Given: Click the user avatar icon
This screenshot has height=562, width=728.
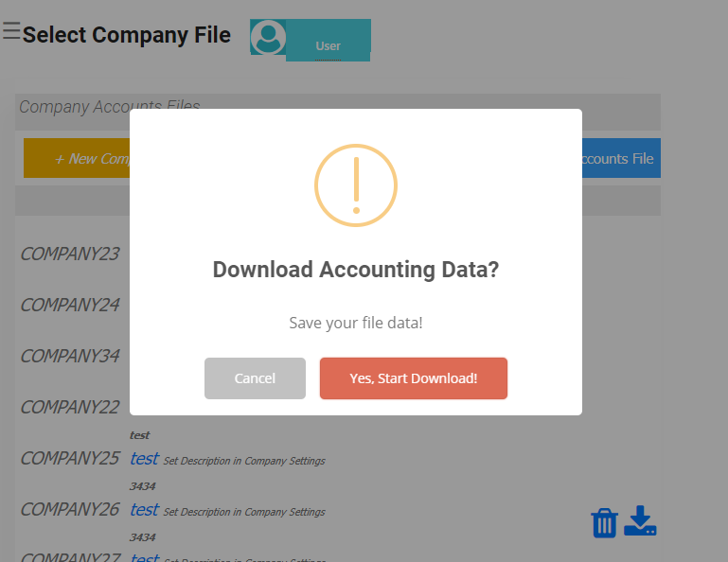Looking at the screenshot, I should pos(268,38).
